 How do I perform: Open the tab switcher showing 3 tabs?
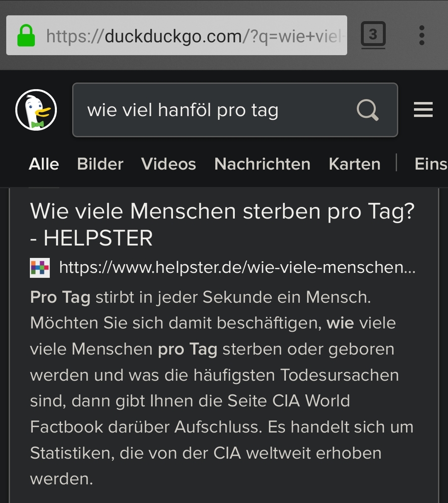pyautogui.click(x=373, y=35)
